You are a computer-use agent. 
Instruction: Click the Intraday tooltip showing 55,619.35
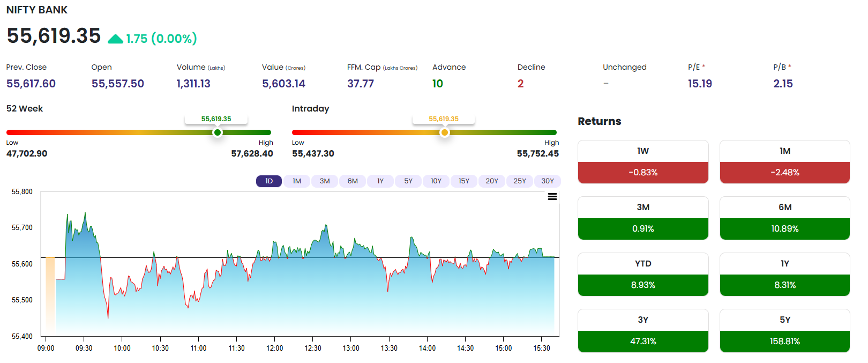click(444, 119)
